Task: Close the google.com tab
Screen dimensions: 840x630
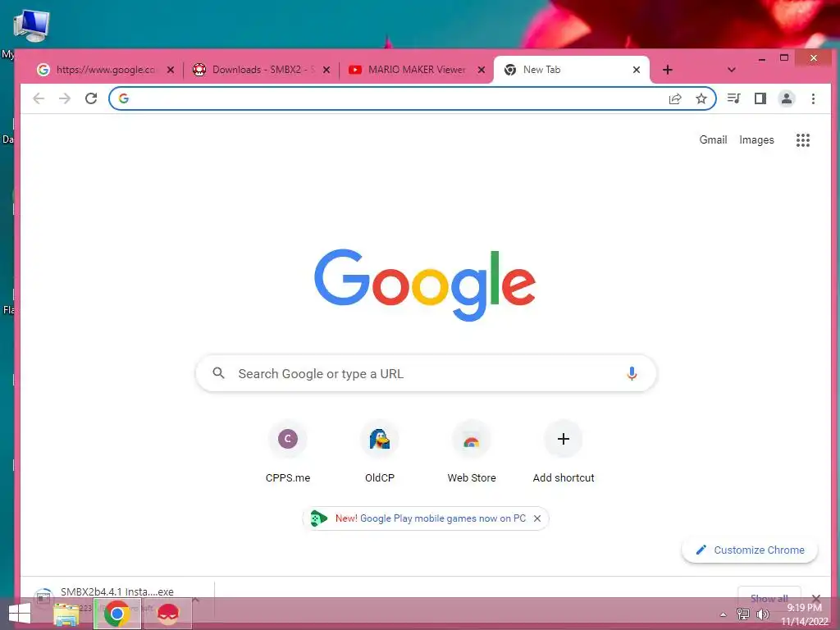Action: [x=171, y=70]
